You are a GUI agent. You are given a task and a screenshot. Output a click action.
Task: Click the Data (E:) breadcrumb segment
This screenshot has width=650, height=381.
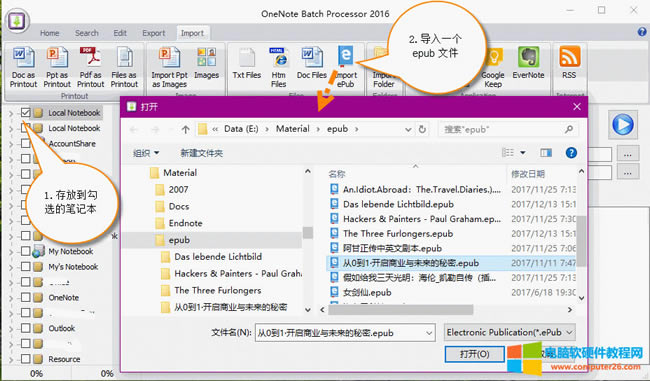(241, 129)
